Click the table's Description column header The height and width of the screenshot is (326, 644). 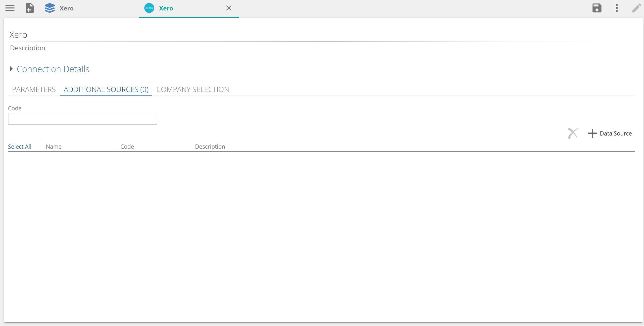[x=210, y=146]
